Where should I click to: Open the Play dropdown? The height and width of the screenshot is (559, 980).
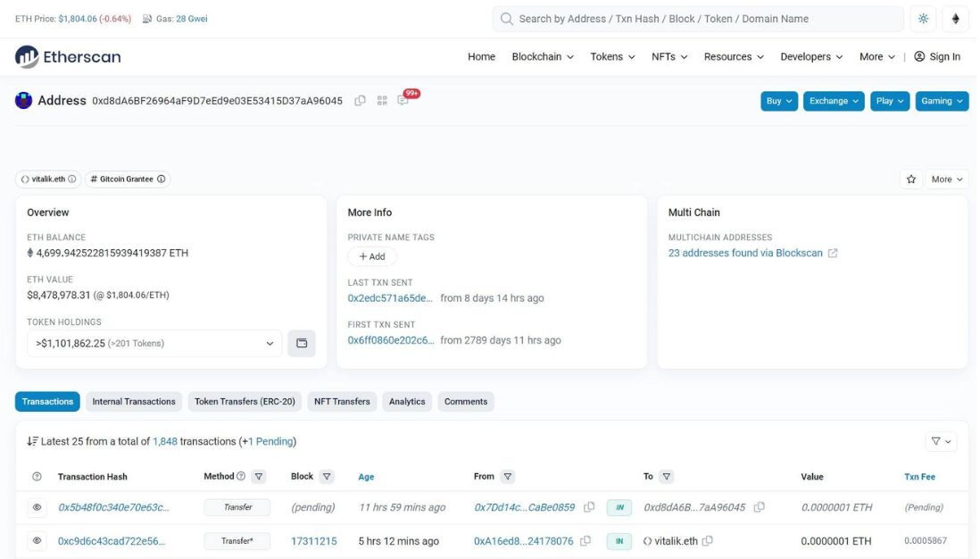[889, 101]
